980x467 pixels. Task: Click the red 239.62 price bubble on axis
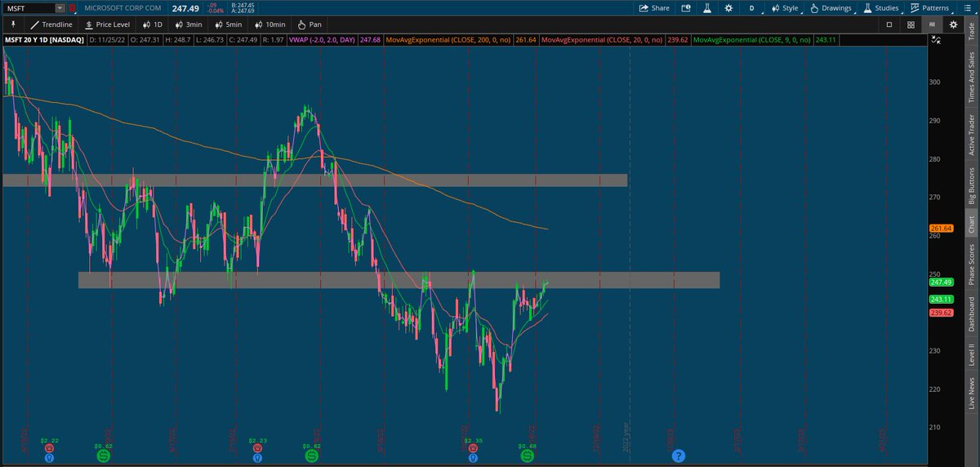click(941, 312)
